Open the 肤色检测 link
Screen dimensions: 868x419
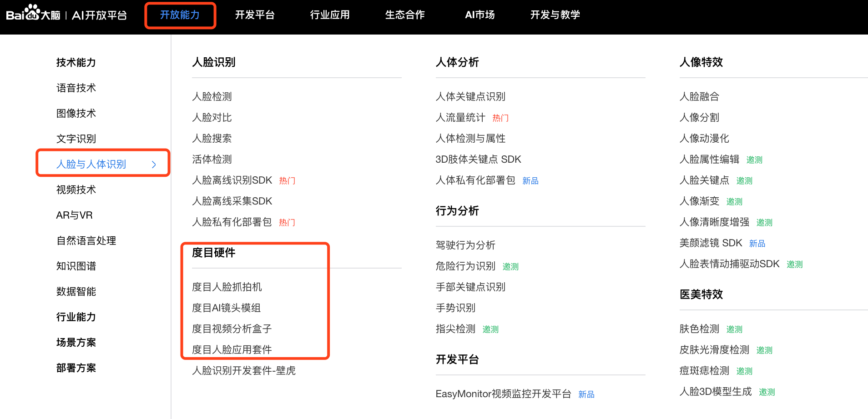(699, 329)
